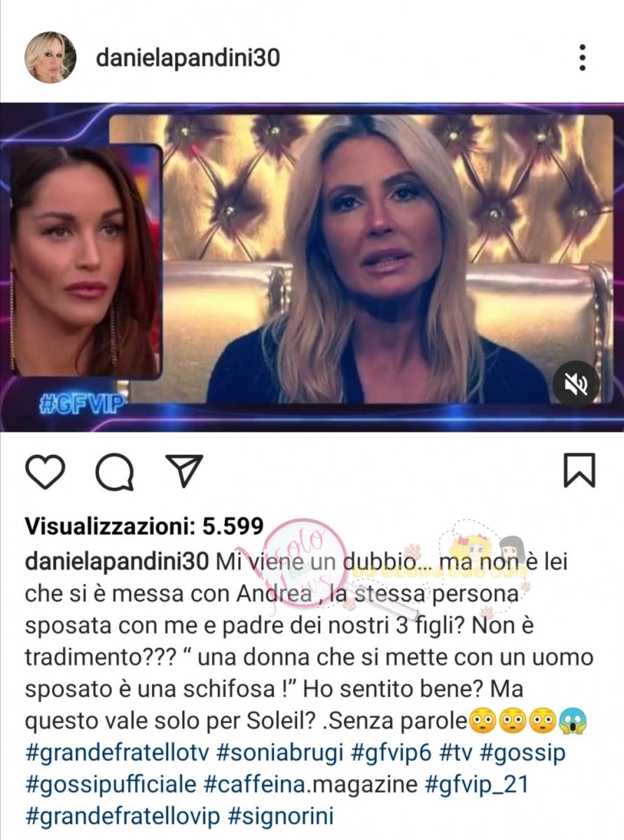Open danielapandini30 profile picture avatar
624x840 pixels.
tap(50, 57)
